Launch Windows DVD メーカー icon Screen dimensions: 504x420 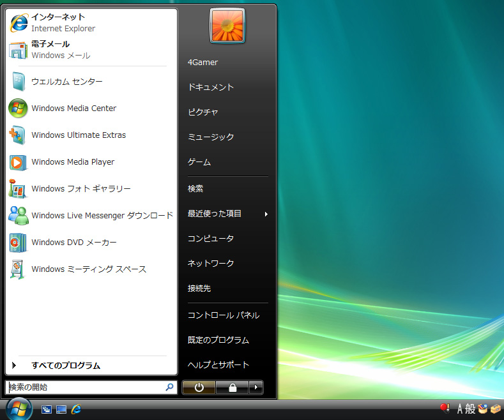18,243
